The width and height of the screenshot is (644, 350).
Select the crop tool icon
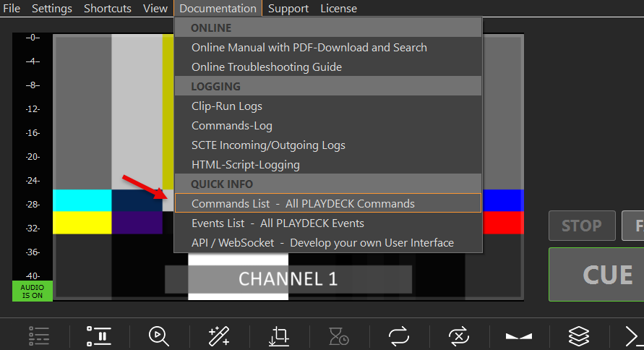tap(279, 336)
